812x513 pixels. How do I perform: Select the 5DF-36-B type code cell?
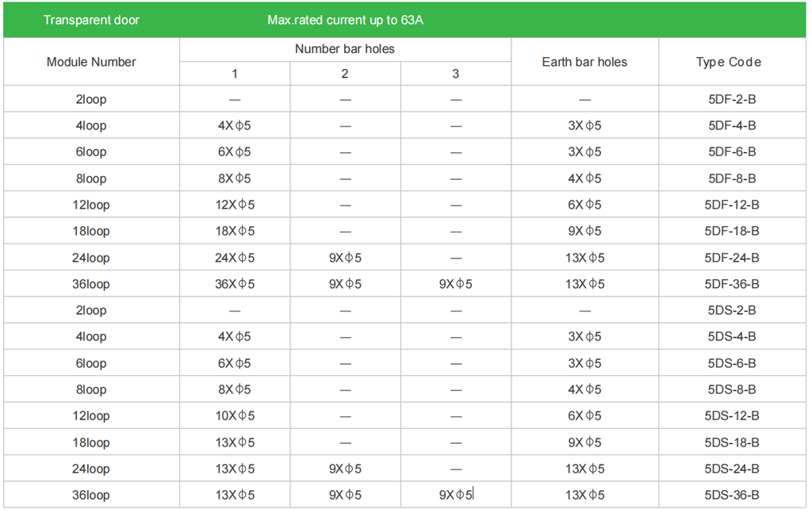pos(732,284)
